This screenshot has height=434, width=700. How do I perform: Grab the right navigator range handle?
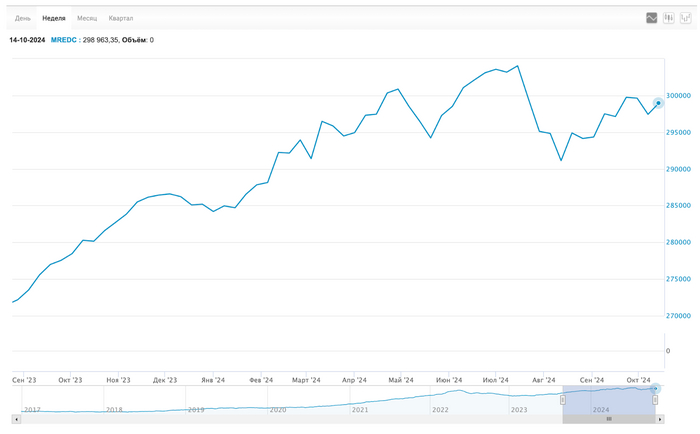point(655,400)
